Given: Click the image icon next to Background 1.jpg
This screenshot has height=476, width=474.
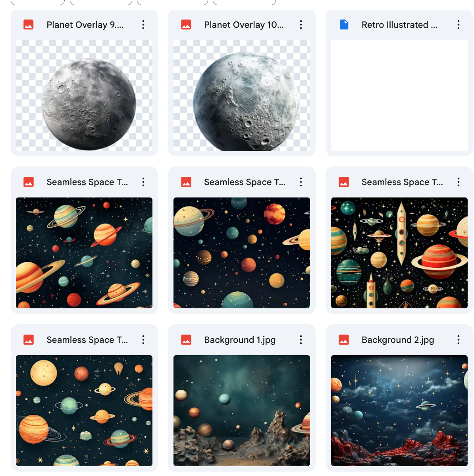Looking at the screenshot, I should (x=186, y=340).
